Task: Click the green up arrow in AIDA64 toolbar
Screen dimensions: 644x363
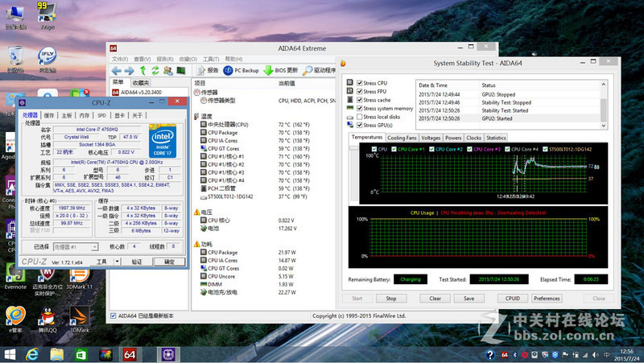Action: coord(142,71)
